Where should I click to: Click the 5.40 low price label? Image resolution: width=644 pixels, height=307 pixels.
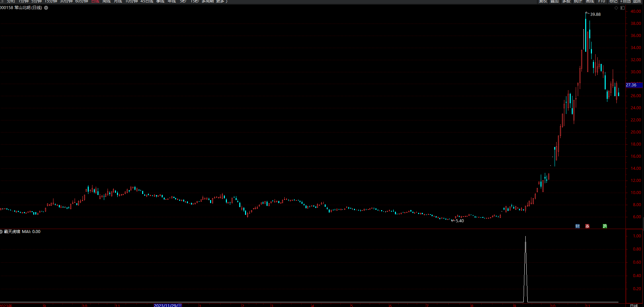(460, 221)
